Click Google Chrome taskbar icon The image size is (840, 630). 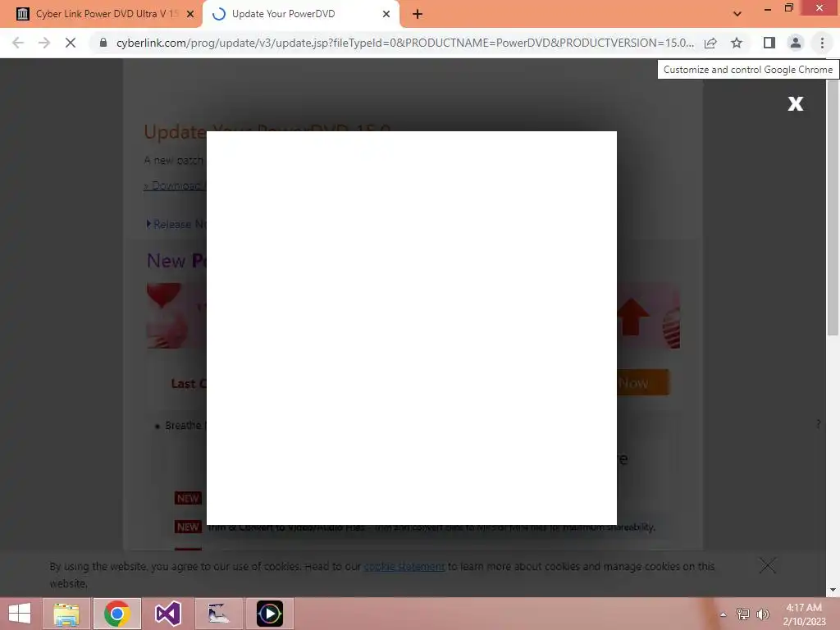[116, 614]
